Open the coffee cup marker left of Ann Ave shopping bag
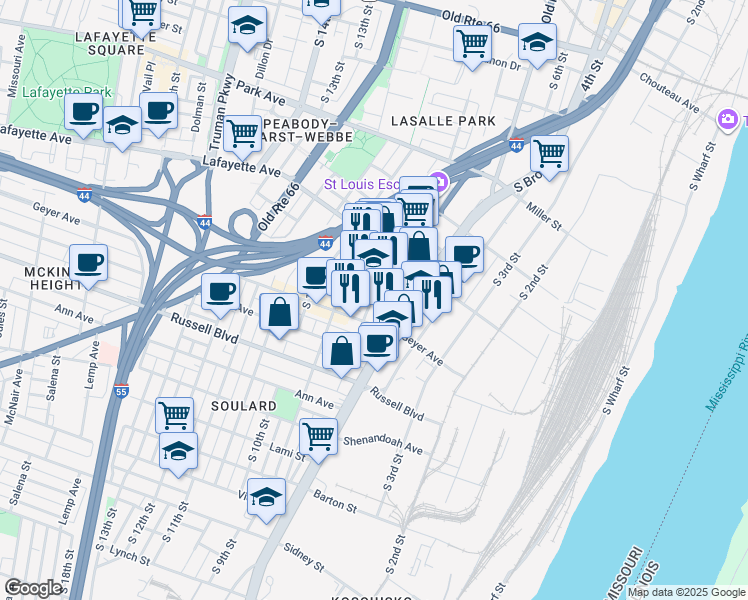The height and width of the screenshot is (600, 748). 220,292
